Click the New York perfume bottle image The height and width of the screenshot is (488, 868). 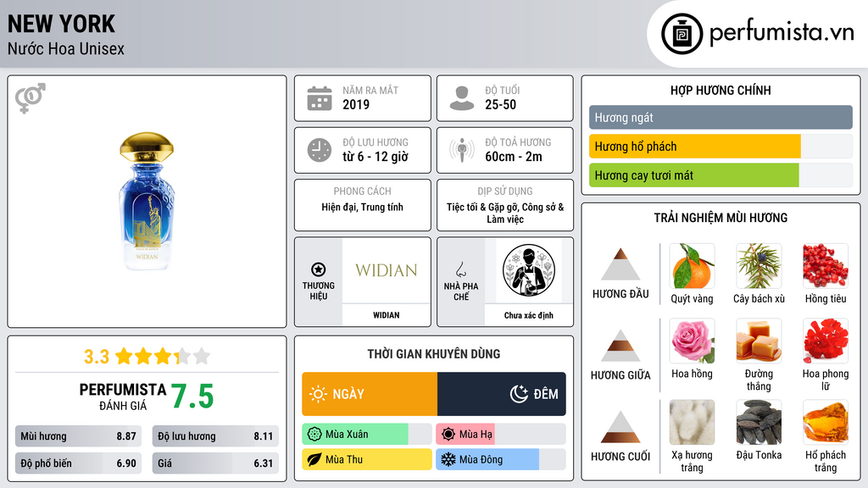(147, 201)
